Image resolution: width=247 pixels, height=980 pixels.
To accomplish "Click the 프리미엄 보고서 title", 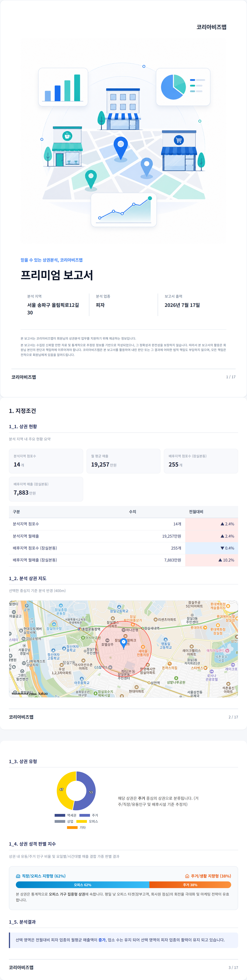I will coord(57,275).
